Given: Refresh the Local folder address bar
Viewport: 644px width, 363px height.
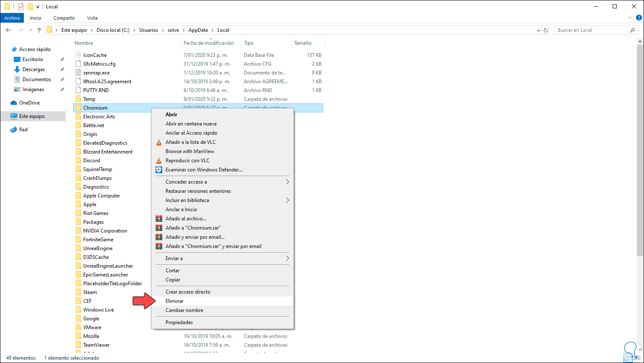Looking at the screenshot, I should point(546,30).
